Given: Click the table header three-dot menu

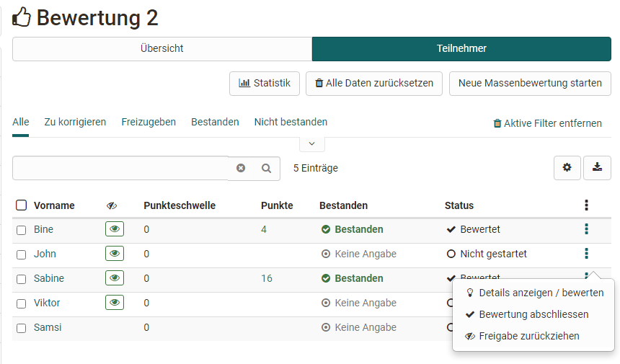Looking at the screenshot, I should click(586, 205).
